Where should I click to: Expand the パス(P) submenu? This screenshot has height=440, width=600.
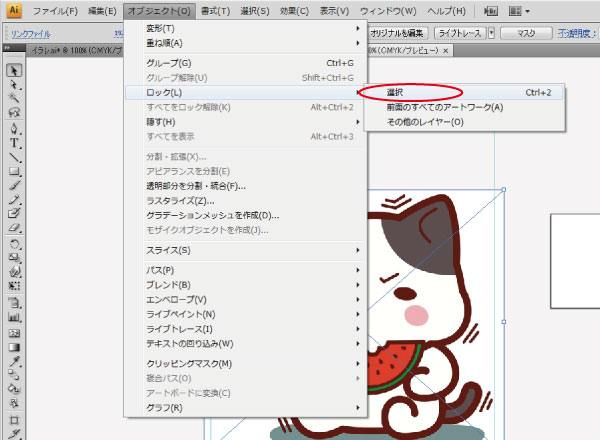[246, 270]
